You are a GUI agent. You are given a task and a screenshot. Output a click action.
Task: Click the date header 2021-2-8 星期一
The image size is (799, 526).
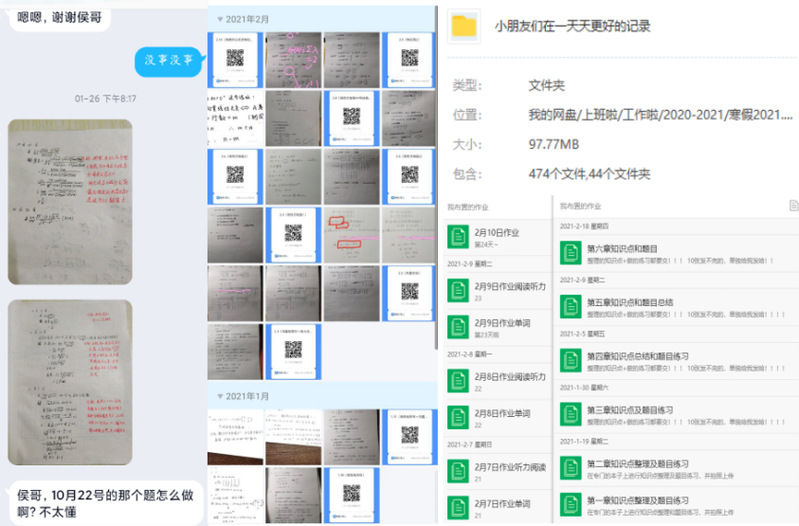click(x=470, y=354)
